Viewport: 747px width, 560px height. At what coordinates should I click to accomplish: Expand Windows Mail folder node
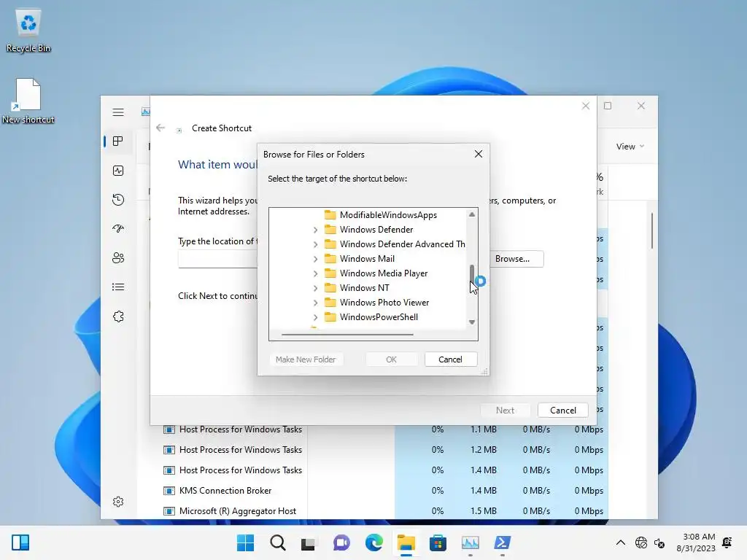315,259
